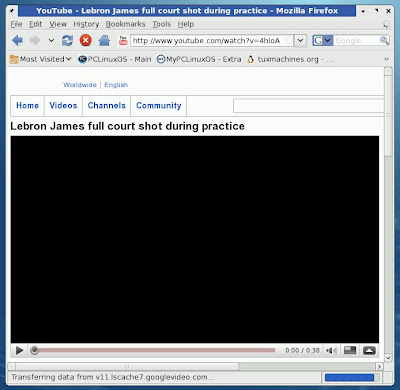The height and width of the screenshot is (390, 400).
Task: Open the History menu
Action: coord(86,24)
